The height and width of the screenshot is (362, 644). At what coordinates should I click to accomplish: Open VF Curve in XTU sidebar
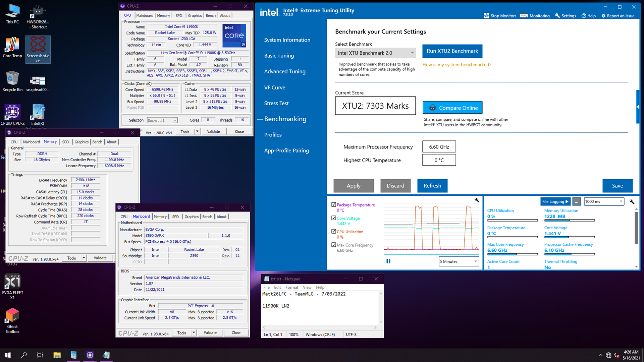coord(275,87)
